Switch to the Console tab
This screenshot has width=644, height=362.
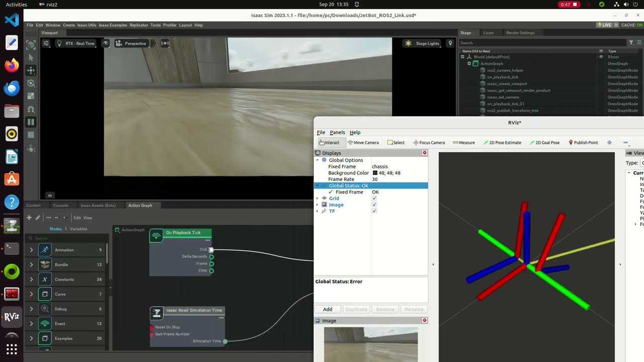pyautogui.click(x=61, y=205)
